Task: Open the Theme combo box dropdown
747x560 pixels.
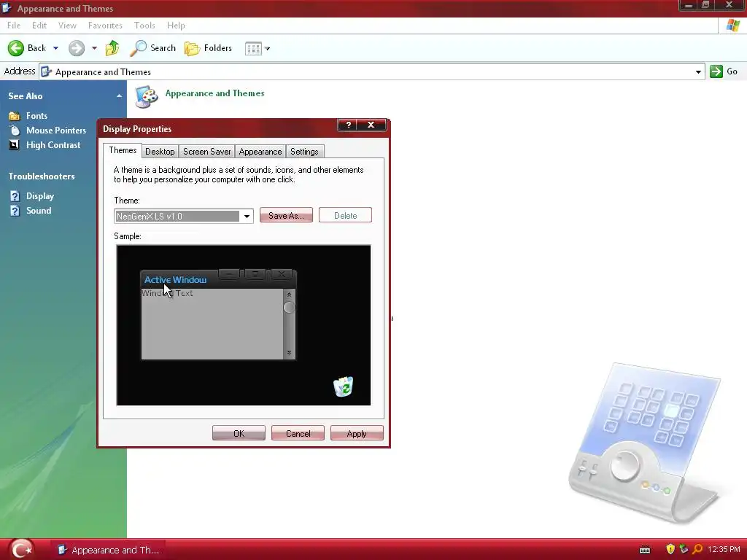Action: pyautogui.click(x=247, y=216)
